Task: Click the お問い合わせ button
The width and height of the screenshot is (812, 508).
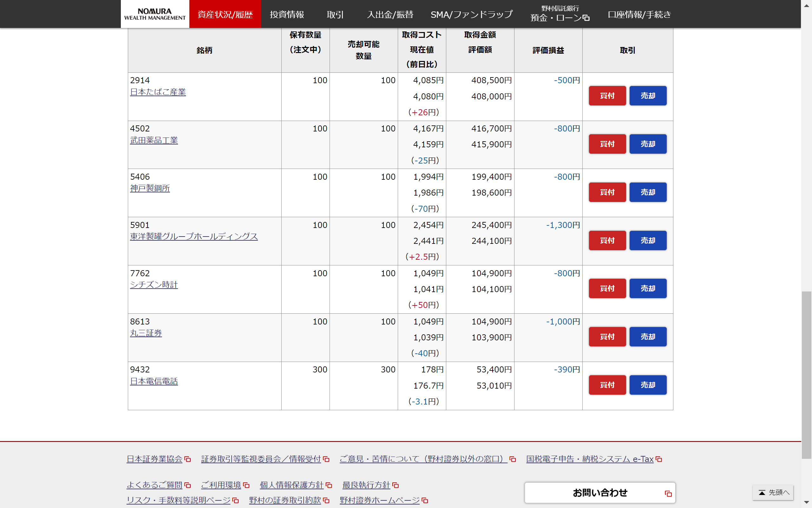Action: 600,493
